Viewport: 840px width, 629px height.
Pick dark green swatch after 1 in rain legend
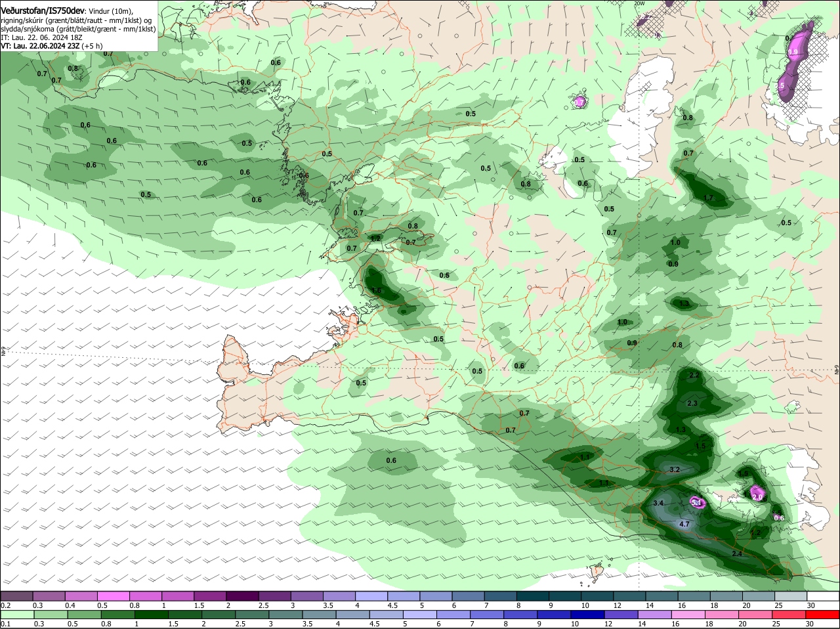(151, 615)
